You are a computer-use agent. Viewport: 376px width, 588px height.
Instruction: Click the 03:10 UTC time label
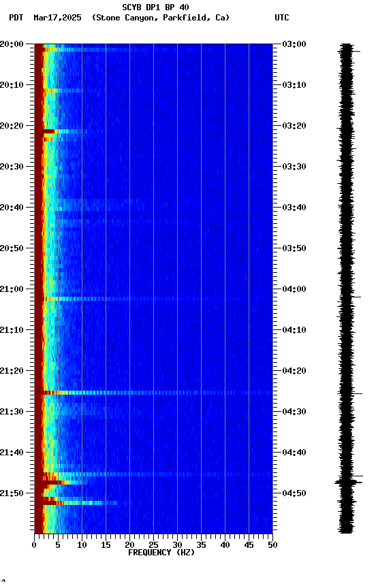pyautogui.click(x=294, y=85)
